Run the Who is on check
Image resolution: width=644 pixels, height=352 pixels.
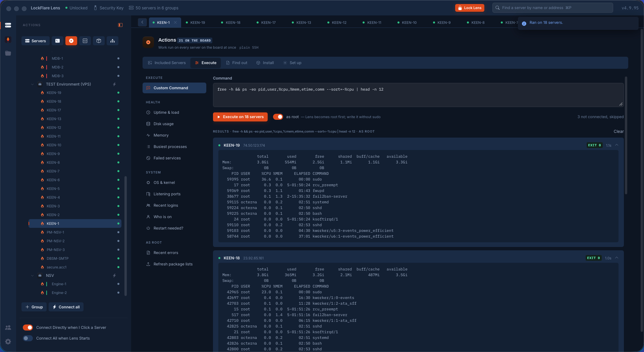coord(174,217)
